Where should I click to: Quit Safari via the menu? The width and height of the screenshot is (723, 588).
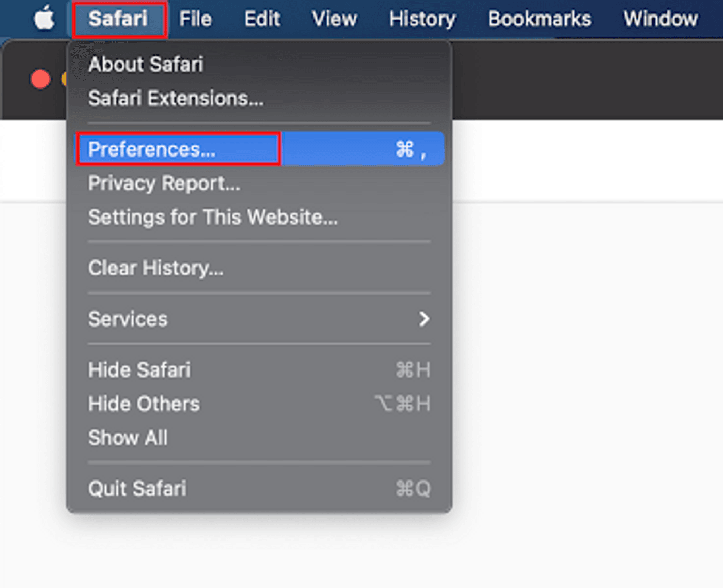pos(137,488)
